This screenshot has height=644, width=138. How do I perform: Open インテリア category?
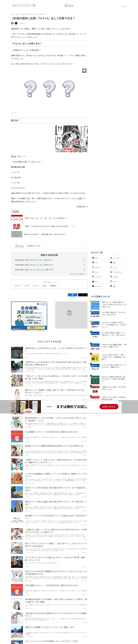(100, 277)
